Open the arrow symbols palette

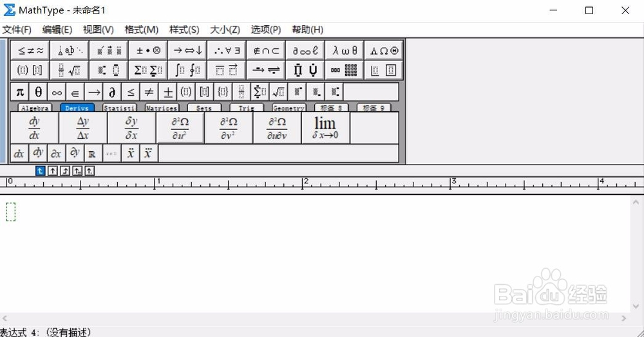(x=187, y=50)
